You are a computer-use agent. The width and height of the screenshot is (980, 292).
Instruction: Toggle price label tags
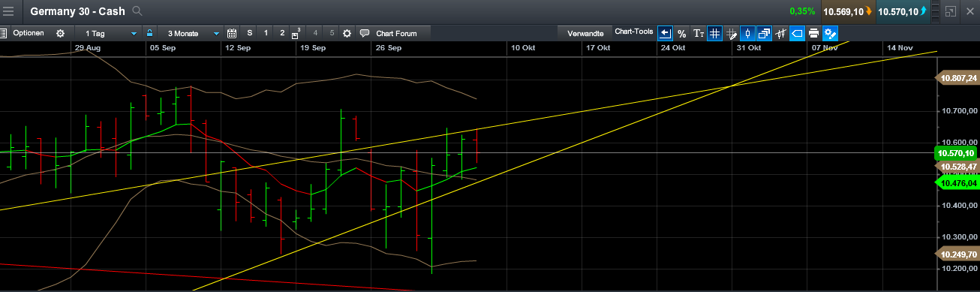[x=797, y=33]
